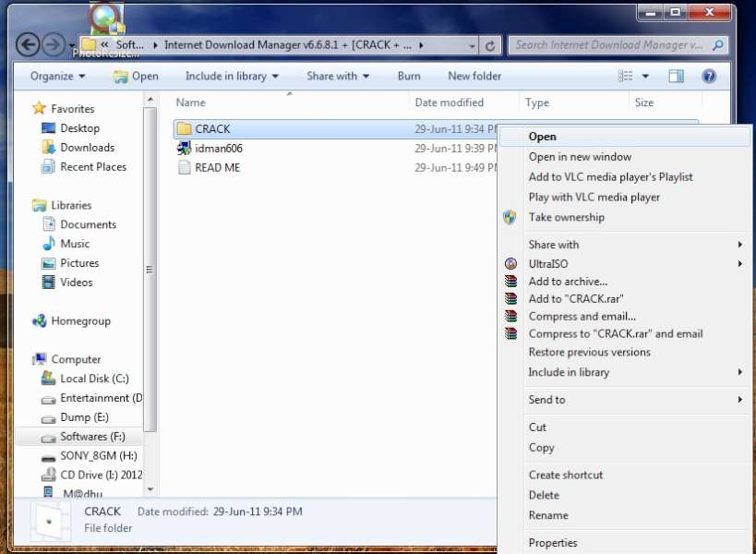Select the READ ME file icon

tap(185, 167)
